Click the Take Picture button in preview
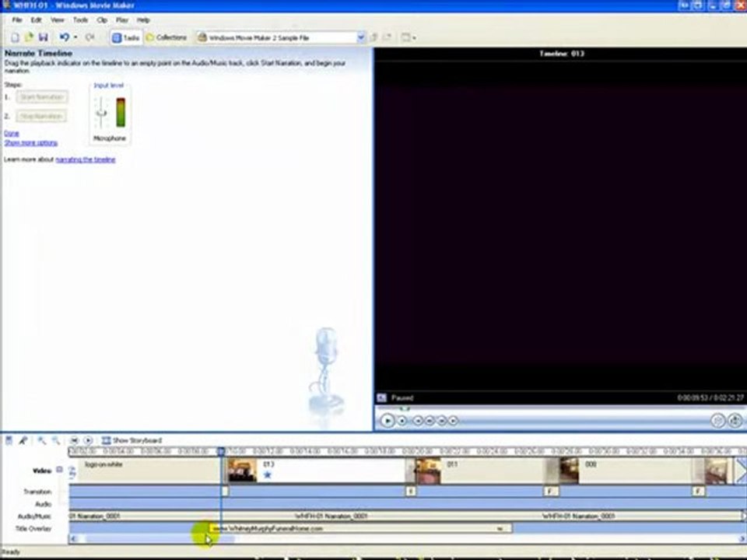This screenshot has height=560, width=747. click(735, 421)
